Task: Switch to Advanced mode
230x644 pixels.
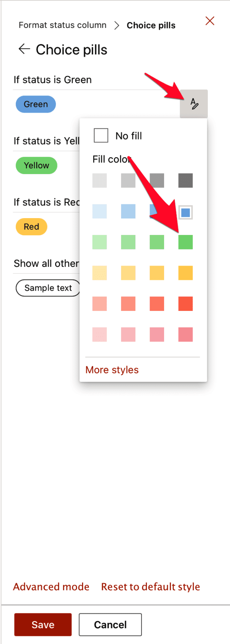Action: [51, 586]
